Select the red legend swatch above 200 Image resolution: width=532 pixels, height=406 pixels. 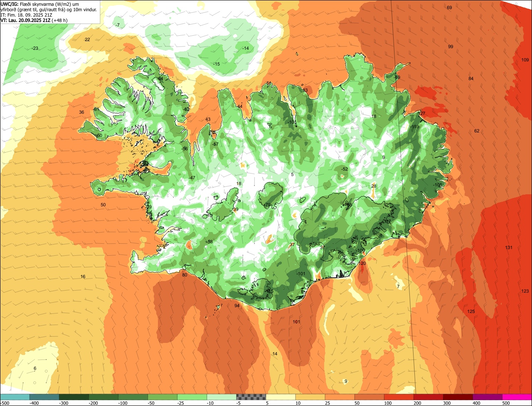pos(429,397)
